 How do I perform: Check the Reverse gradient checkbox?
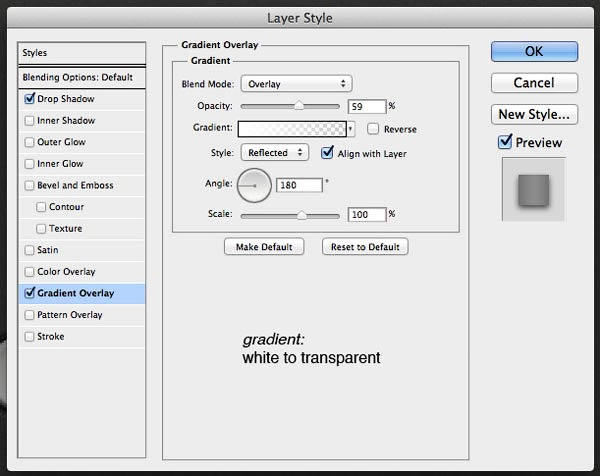click(373, 129)
